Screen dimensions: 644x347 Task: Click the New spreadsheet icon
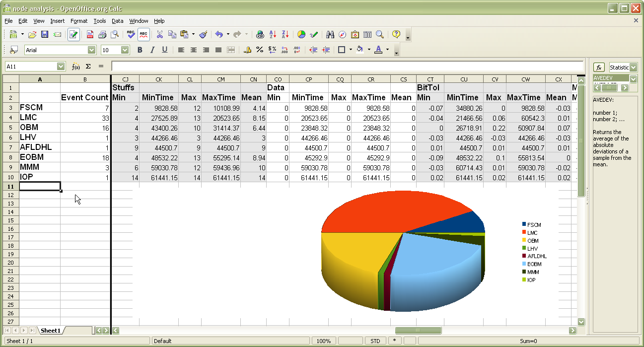point(14,34)
